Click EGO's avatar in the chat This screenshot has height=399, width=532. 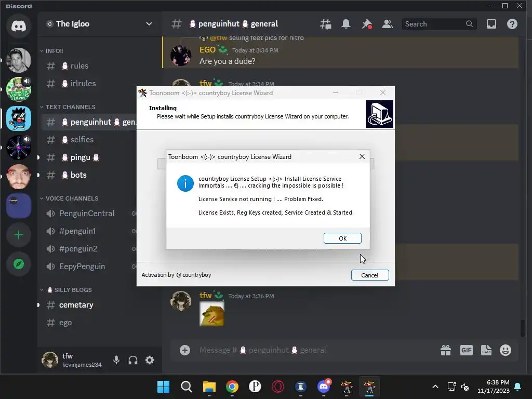point(181,55)
